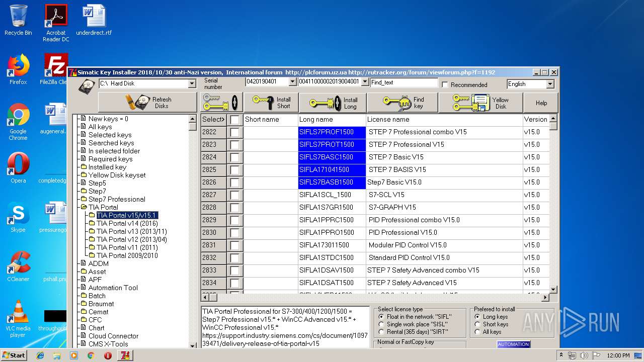Select the Installed key tree item
This screenshot has height=362, width=644.
click(x=107, y=167)
